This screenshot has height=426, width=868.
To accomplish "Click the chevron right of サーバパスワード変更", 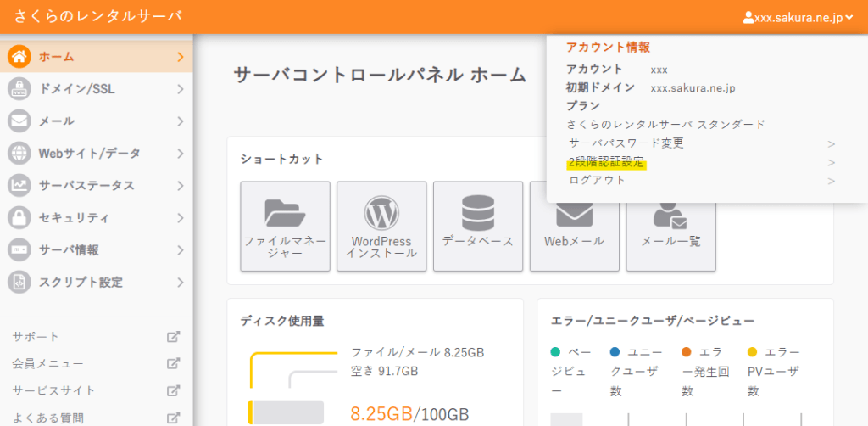I will pos(831,144).
